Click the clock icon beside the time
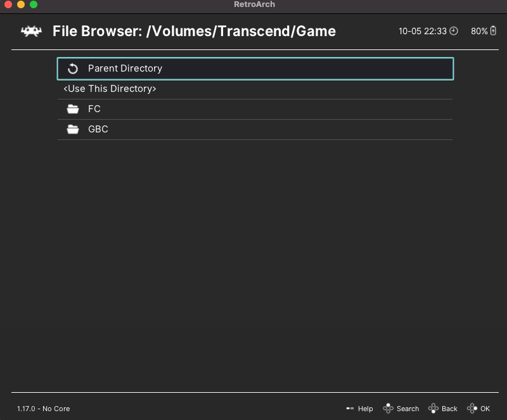507x420 pixels. pyautogui.click(x=454, y=31)
